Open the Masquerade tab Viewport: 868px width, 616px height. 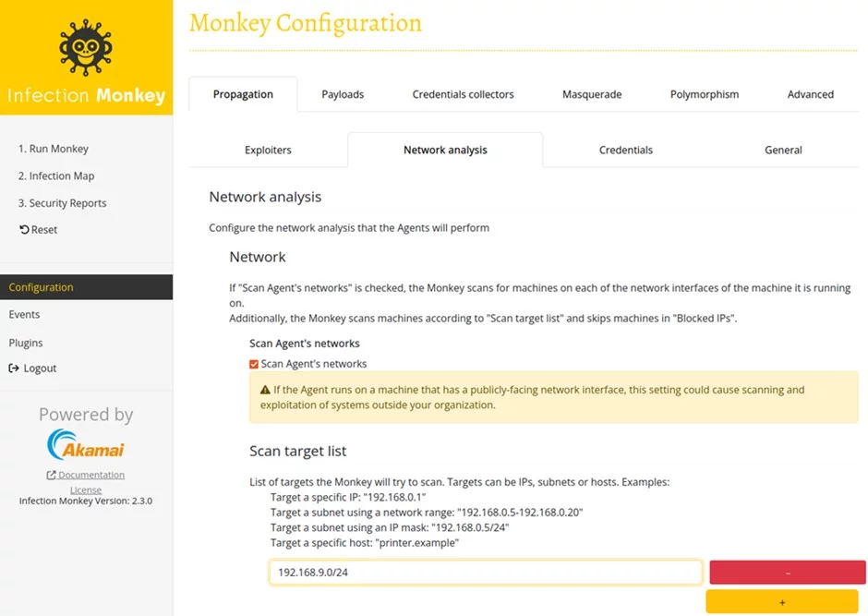pyautogui.click(x=592, y=94)
